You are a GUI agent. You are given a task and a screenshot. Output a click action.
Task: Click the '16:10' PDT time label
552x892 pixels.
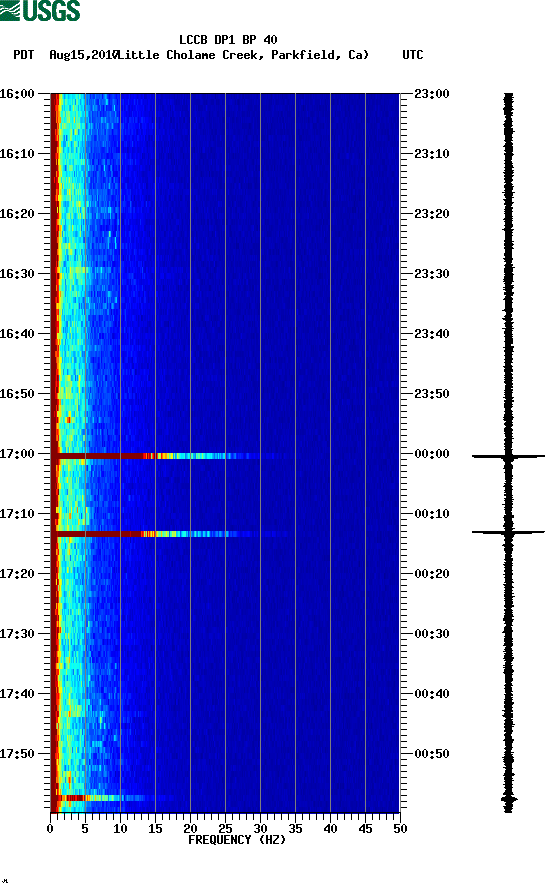[17, 154]
